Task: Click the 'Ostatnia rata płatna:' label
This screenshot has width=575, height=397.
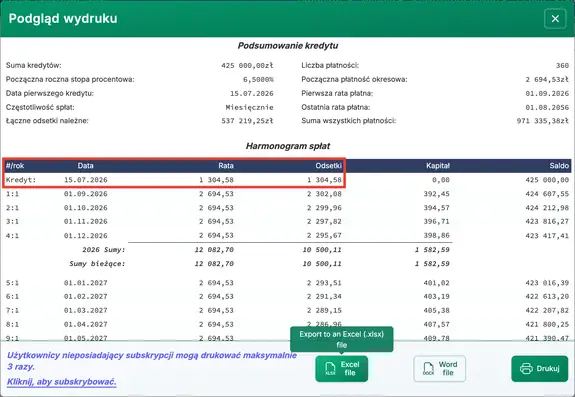Action: 336,107
